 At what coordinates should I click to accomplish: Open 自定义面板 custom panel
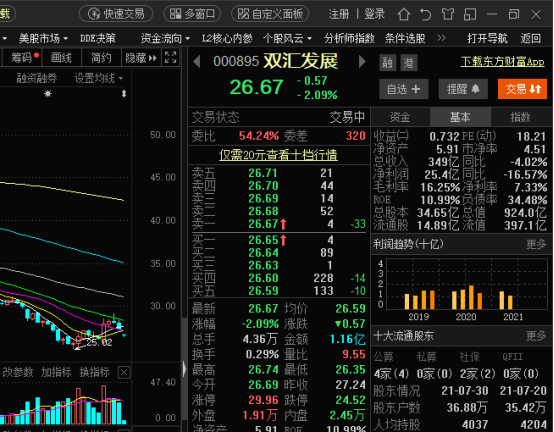pyautogui.click(x=270, y=14)
